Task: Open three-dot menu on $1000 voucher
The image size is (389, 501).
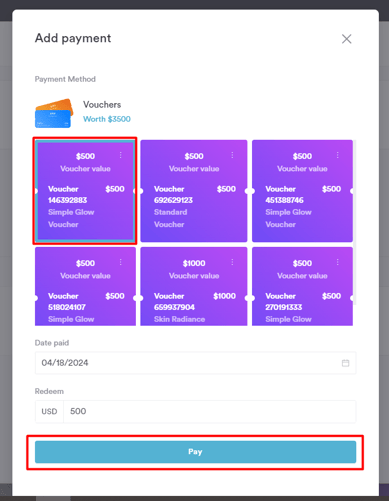Action: pos(232,262)
